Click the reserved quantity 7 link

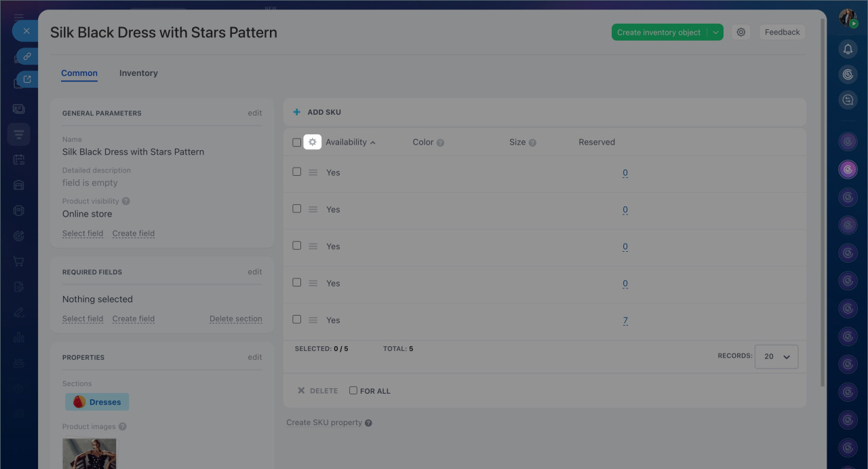coord(625,320)
